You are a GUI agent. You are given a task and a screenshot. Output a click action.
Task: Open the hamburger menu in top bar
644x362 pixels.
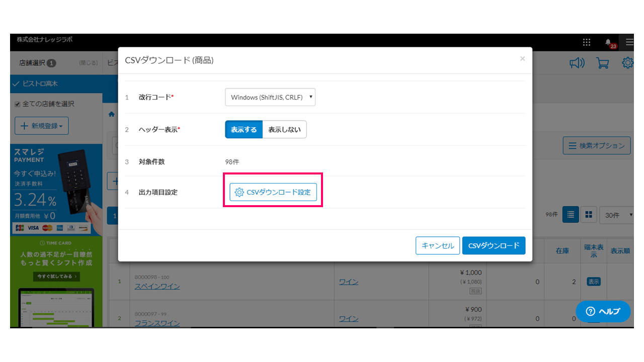(x=629, y=42)
